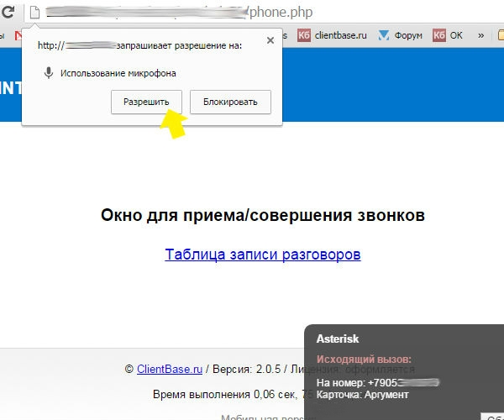Click the page icon in the address bar
This screenshot has width=504, height=420.
pos(34,13)
